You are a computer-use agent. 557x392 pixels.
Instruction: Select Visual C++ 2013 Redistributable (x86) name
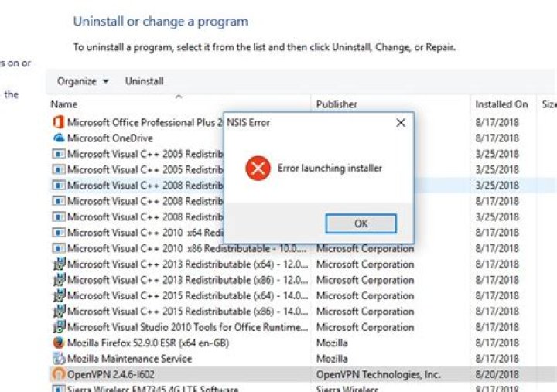(187, 280)
